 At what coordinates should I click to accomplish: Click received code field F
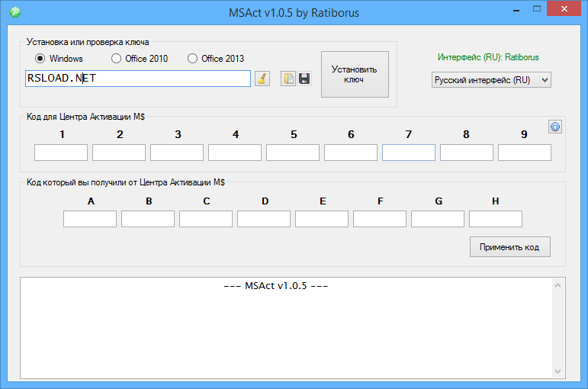pyautogui.click(x=380, y=219)
